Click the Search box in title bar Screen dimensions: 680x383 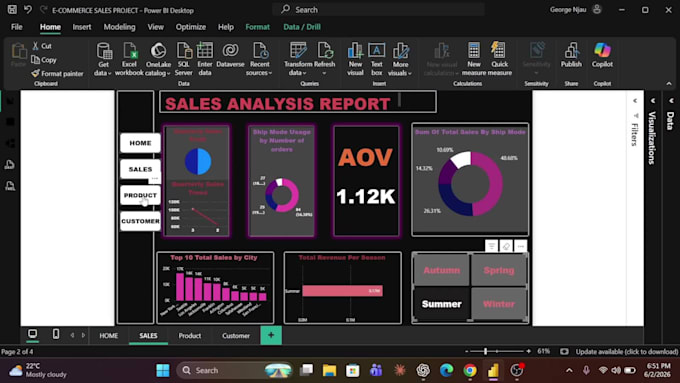tap(379, 10)
